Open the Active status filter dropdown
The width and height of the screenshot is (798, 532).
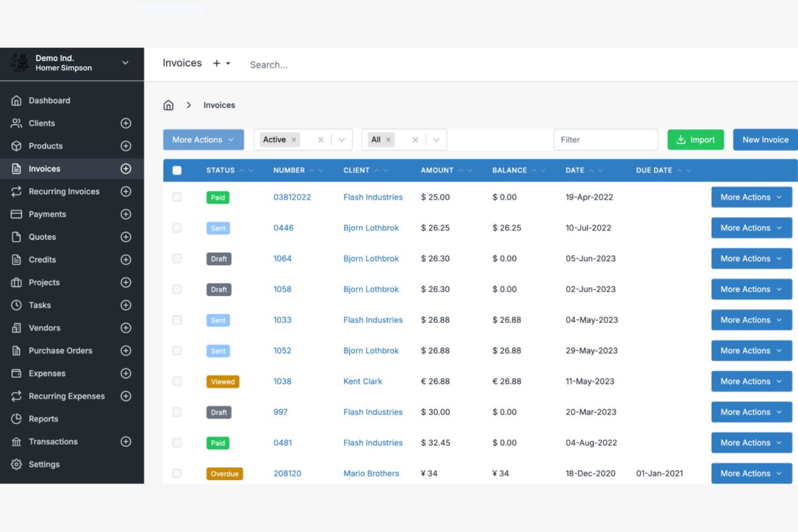pyautogui.click(x=341, y=140)
